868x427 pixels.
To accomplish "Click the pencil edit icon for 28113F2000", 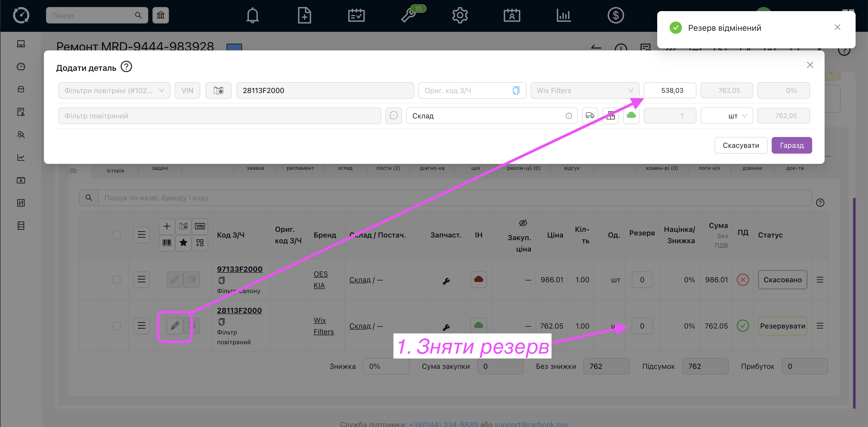I will coord(175,326).
